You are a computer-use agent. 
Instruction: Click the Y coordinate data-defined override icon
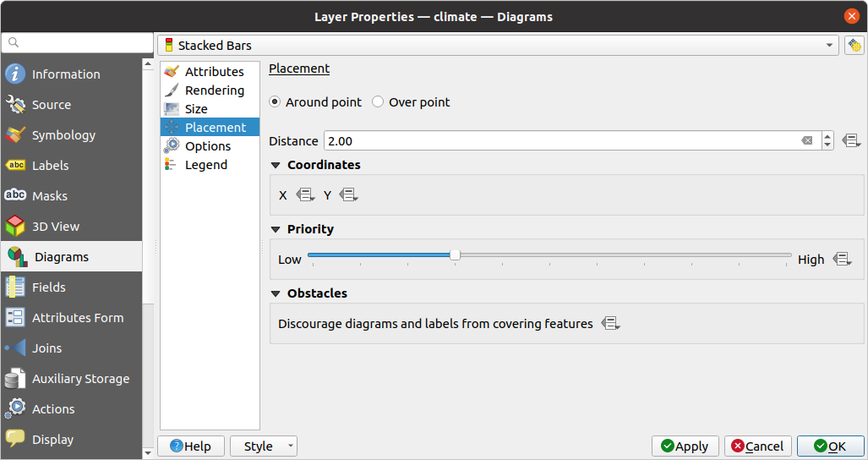348,195
